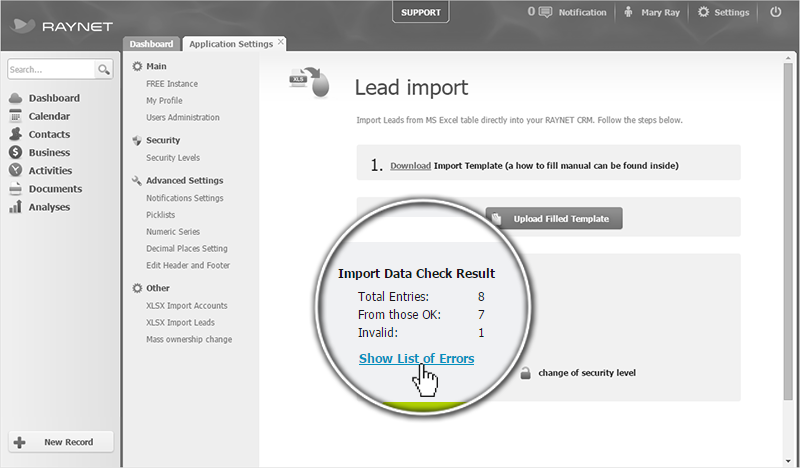Click the scrollbar up arrow
Screen dimensions: 800x468
[789, 57]
